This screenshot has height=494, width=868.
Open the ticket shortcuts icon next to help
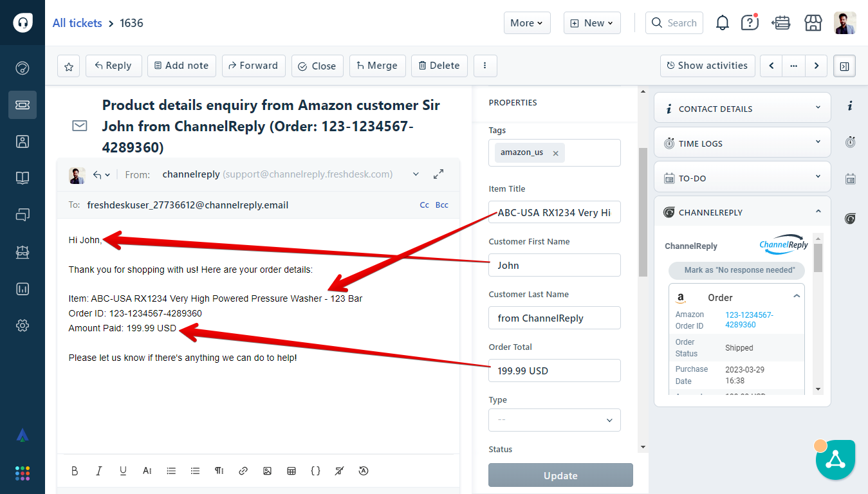pyautogui.click(x=781, y=23)
